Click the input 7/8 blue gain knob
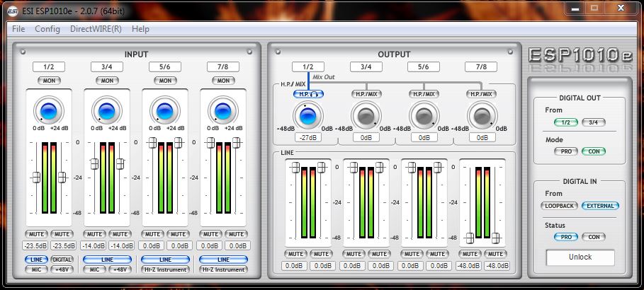Viewport: 644px width, 290px height. [223, 111]
